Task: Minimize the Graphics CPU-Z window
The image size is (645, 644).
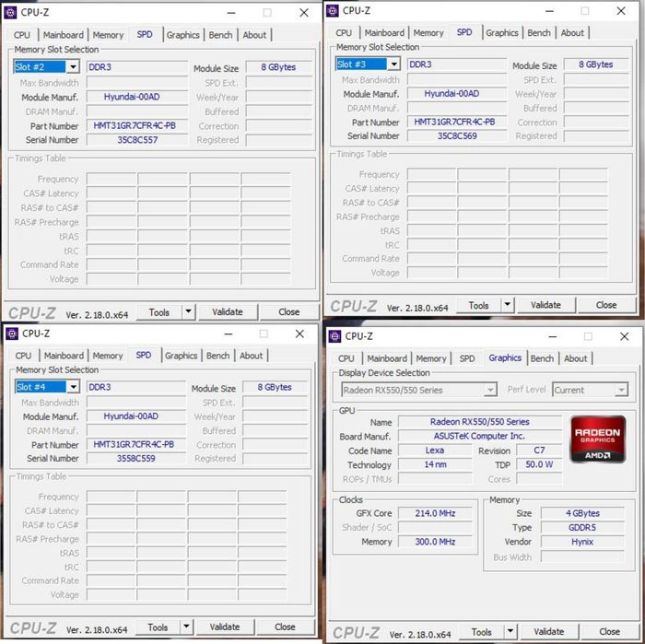Action: (x=553, y=337)
